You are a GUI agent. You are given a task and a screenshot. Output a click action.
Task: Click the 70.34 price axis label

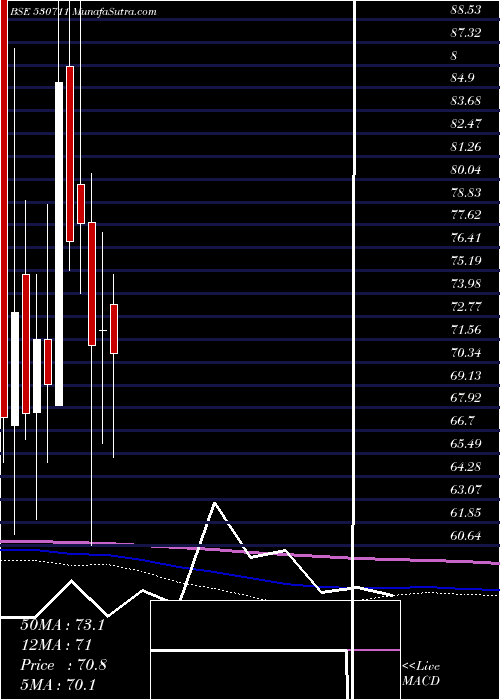click(x=466, y=353)
